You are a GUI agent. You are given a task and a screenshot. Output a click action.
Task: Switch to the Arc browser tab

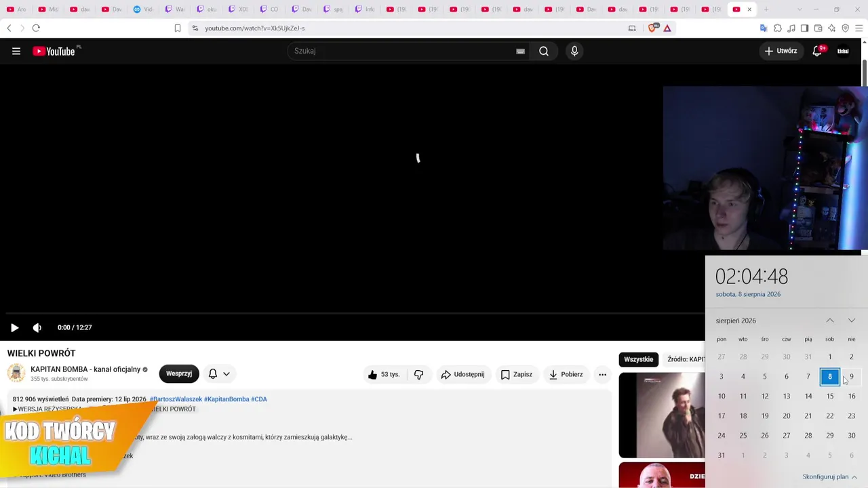(17, 9)
